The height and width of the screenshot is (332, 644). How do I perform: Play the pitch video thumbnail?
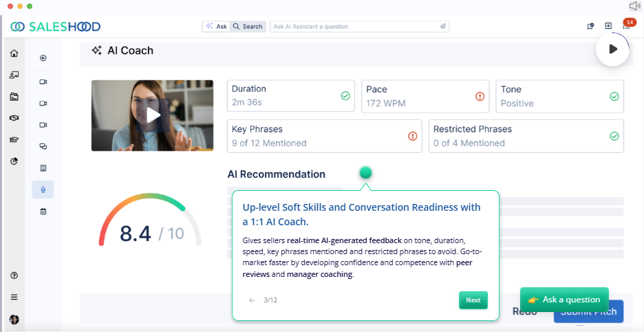click(152, 116)
